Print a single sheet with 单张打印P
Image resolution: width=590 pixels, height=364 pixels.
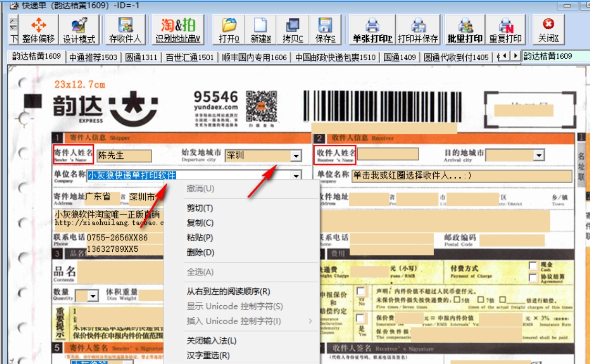(372, 30)
